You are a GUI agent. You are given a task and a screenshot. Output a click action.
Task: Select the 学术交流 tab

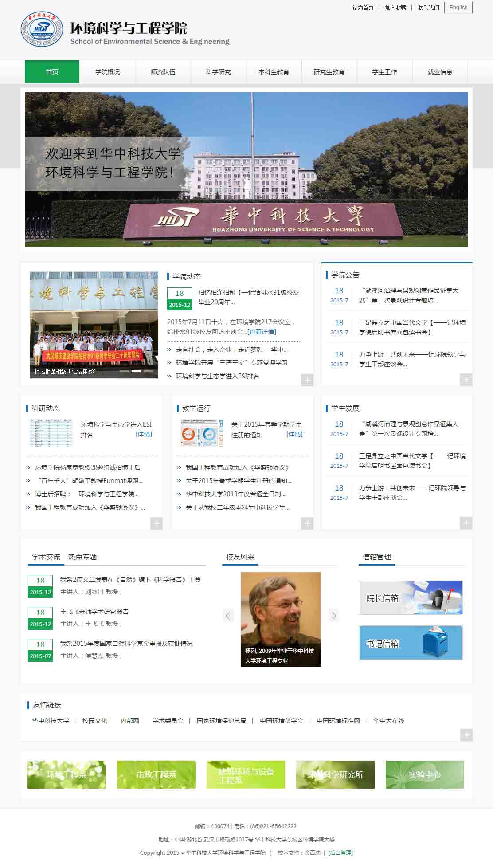tap(46, 557)
